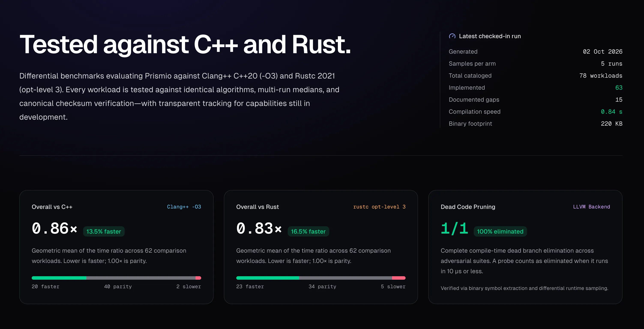Image resolution: width=644 pixels, height=329 pixels.
Task: Click the progress bar in Overall vs C++ card
Action: click(117, 278)
